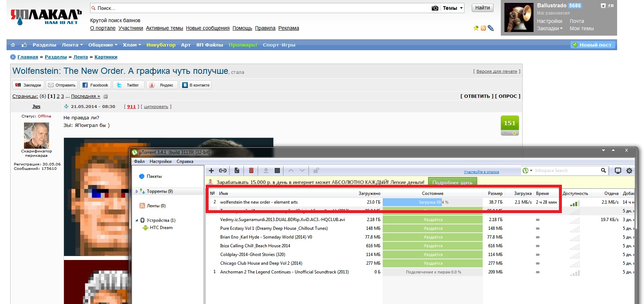Click the anchor post-link icon
Screen dimensions: 644x304
tap(66, 107)
